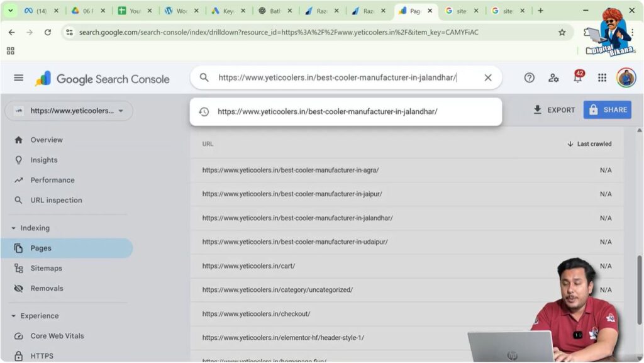Select the category/uncategorized URL row
The height and width of the screenshot is (363, 644).
point(407,290)
